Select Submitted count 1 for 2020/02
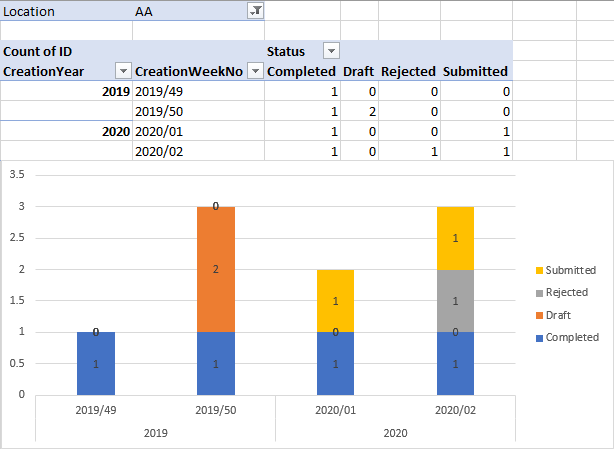 (x=477, y=151)
